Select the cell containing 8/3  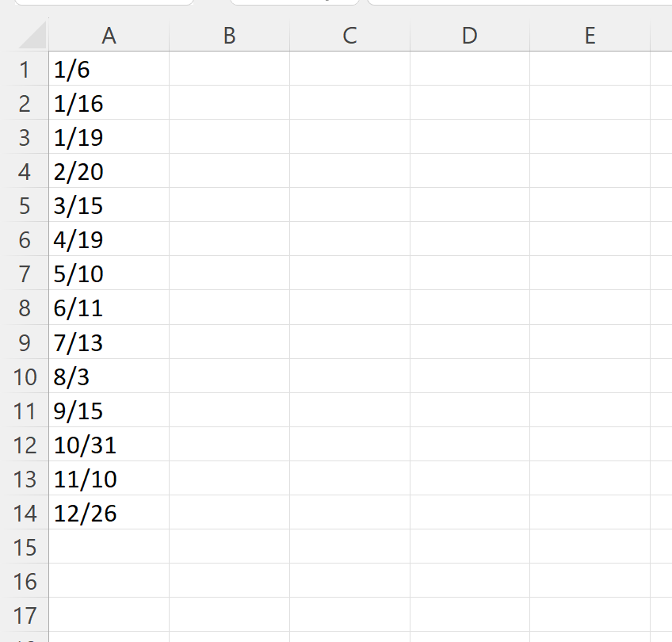[x=109, y=376]
